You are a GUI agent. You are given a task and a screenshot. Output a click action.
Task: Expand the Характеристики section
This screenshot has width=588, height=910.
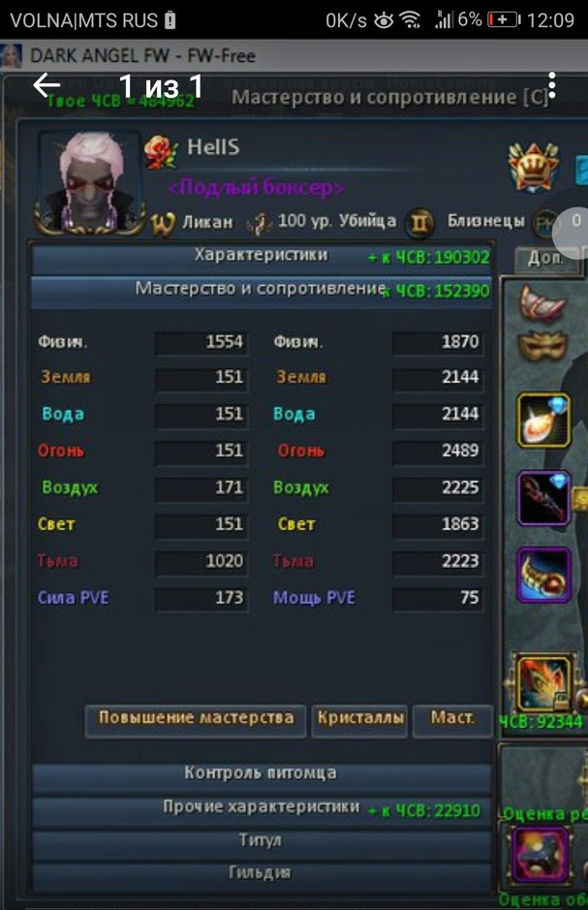click(x=262, y=257)
